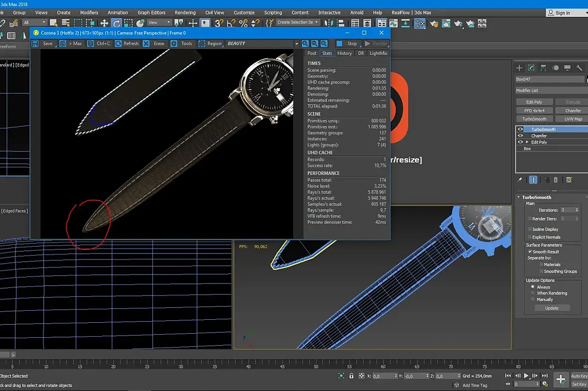Switch to the LightMix tab

point(378,53)
